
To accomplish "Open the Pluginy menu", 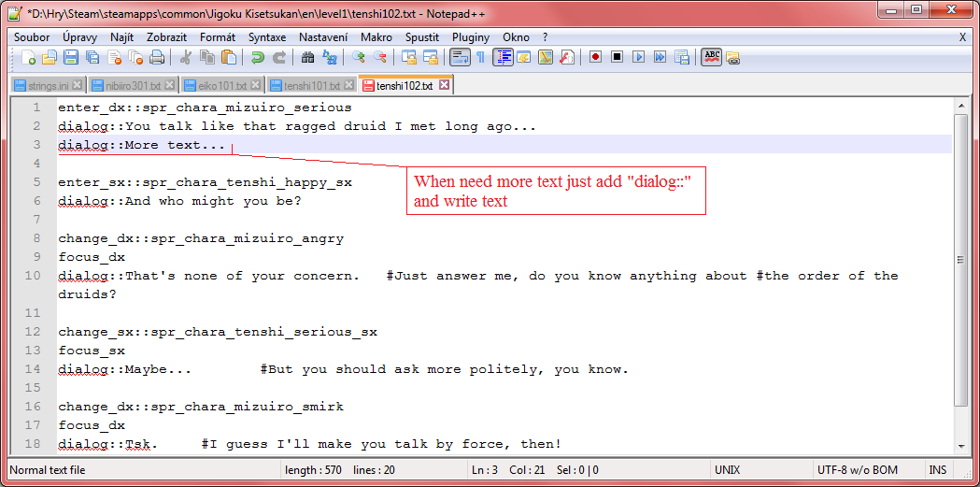I will [471, 37].
